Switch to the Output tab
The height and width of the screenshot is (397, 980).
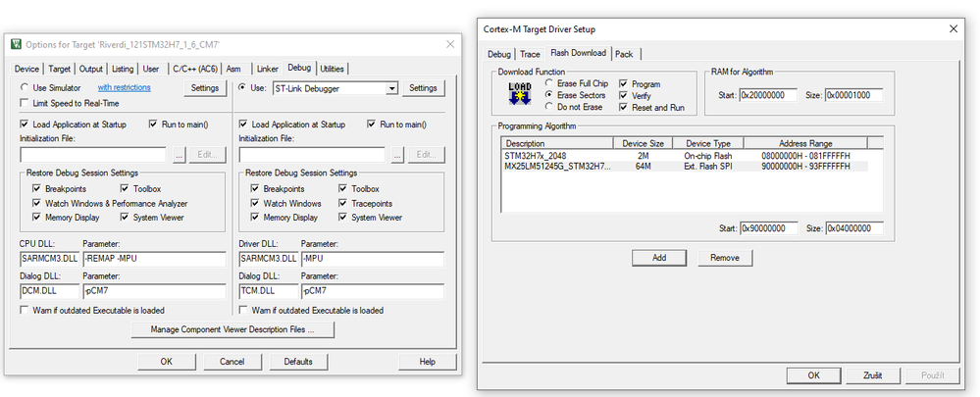click(91, 69)
